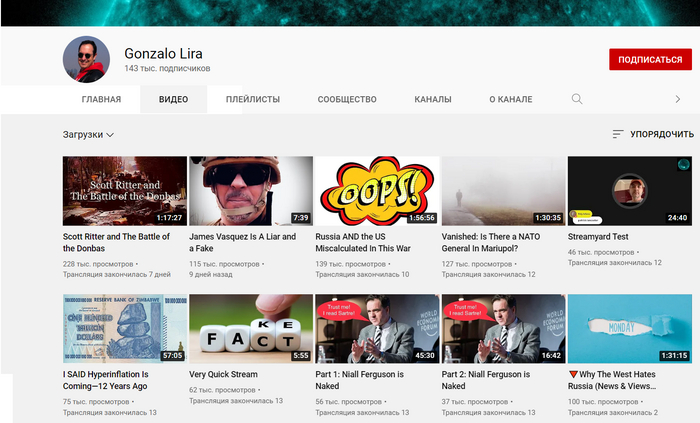The height and width of the screenshot is (423, 700).
Task: Click '115 тыс. просмотров' view count
Action: pyautogui.click(x=224, y=264)
